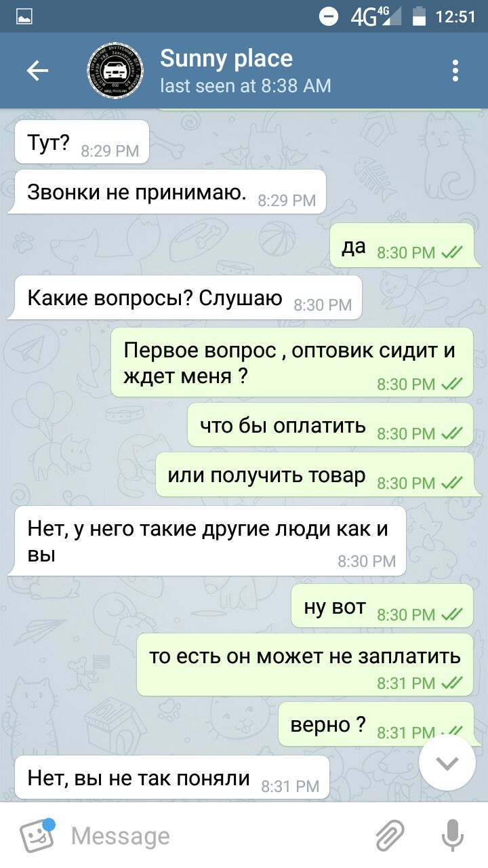This screenshot has width=488, height=868.
Task: Tap the do-not-disturb icon in status bar
Action: point(329,16)
